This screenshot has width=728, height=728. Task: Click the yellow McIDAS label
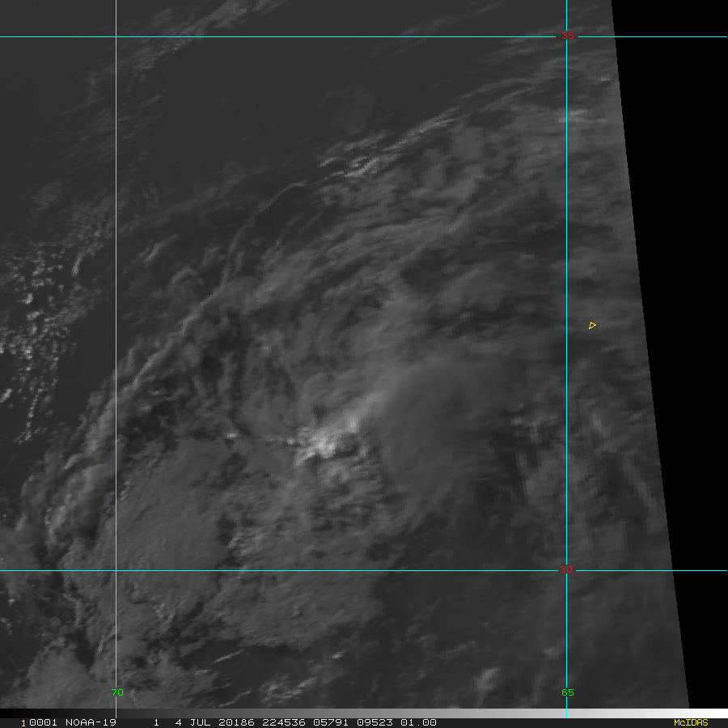(691, 722)
